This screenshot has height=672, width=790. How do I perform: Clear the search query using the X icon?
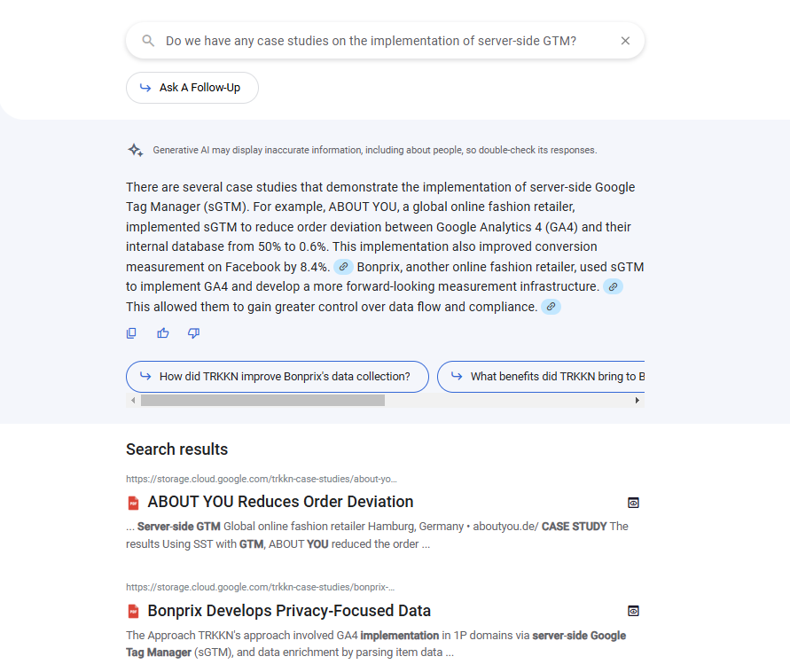click(x=625, y=40)
